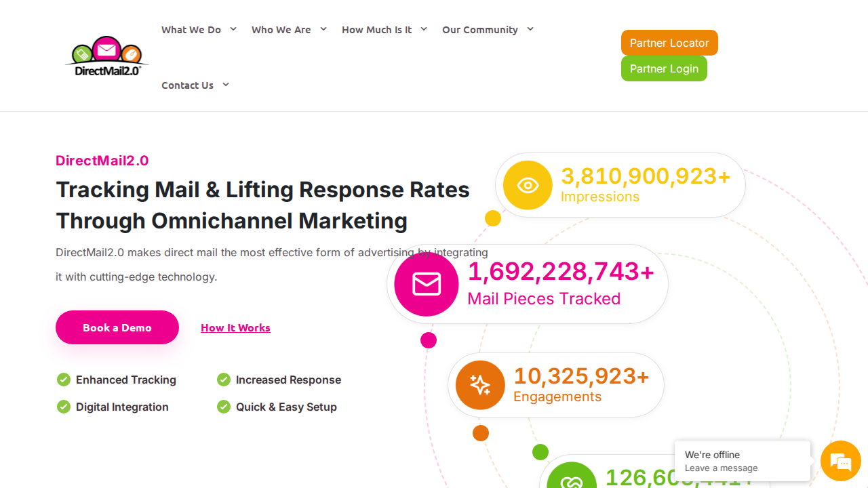
Task: Open the We're offline message box
Action: (743, 461)
